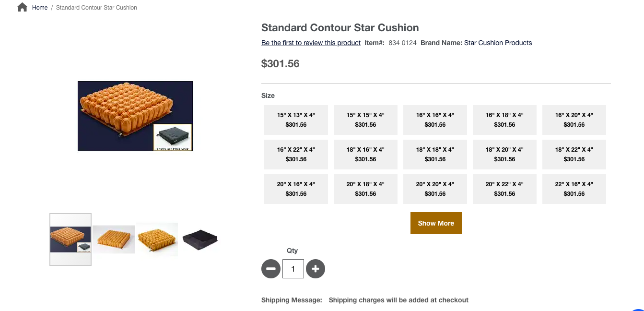Pick size 18" X 18" X 4"
644x311 pixels.
pos(435,155)
